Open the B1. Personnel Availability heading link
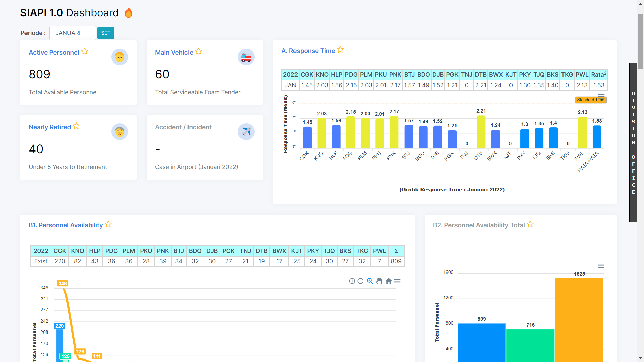The height and width of the screenshot is (362, 644). pos(65,225)
